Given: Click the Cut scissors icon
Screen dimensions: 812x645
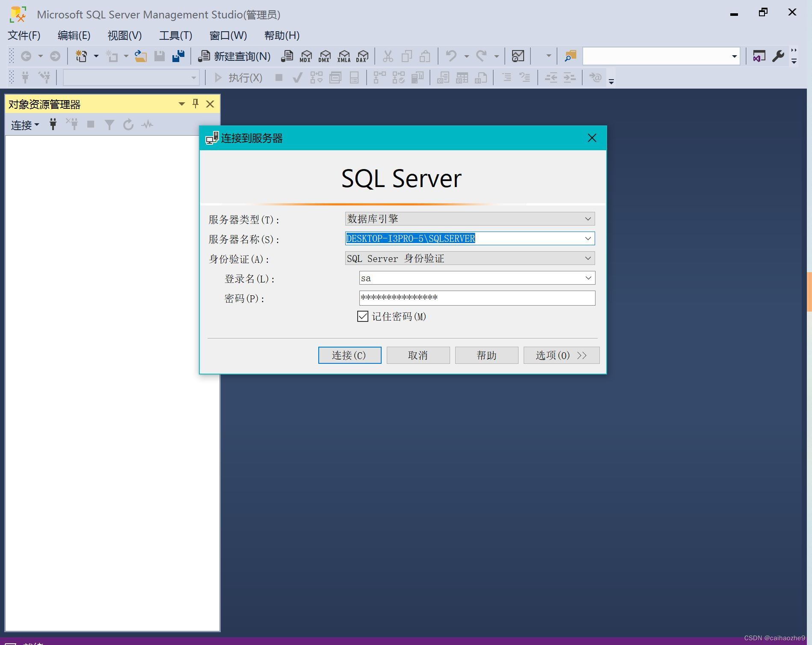Looking at the screenshot, I should pos(388,56).
